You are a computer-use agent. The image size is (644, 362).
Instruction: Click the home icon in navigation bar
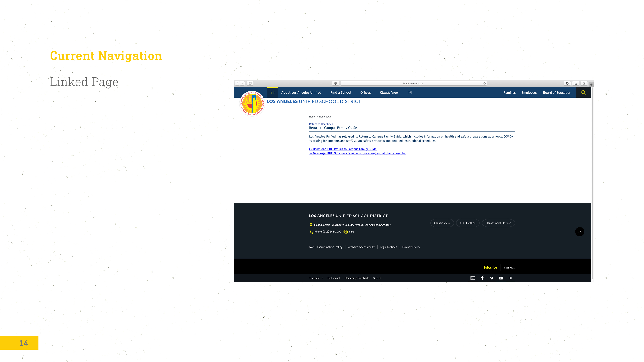coord(273,93)
